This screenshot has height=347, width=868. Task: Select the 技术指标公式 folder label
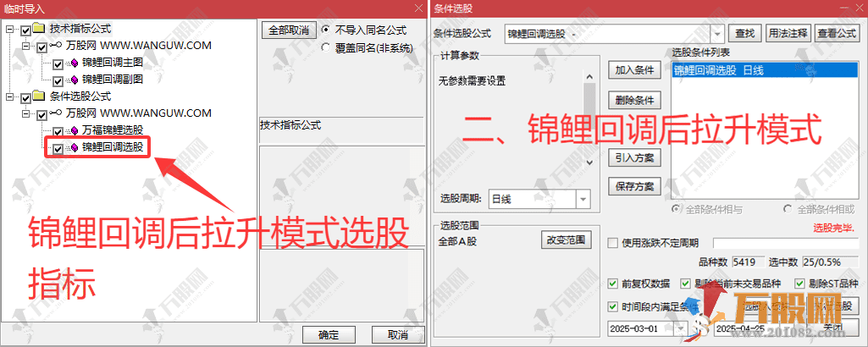click(x=80, y=29)
